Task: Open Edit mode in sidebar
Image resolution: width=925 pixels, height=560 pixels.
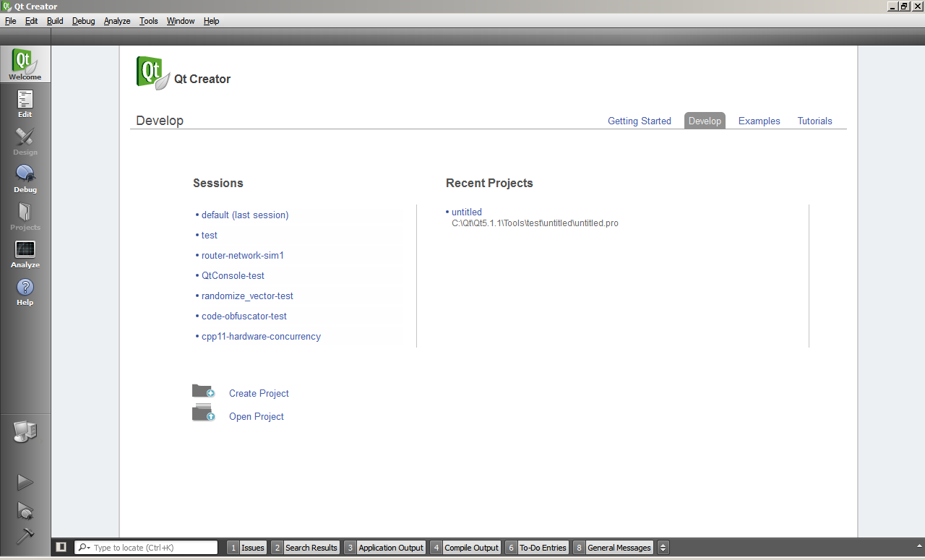Action: 25,103
